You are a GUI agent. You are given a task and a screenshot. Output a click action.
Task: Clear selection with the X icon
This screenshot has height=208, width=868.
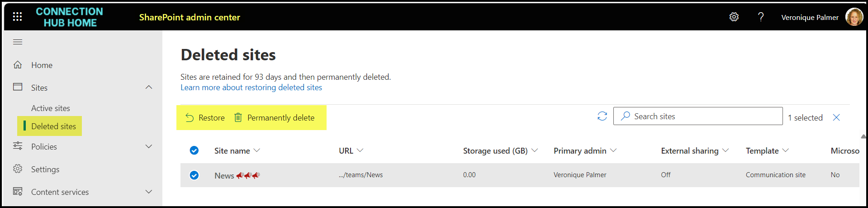pyautogui.click(x=836, y=118)
